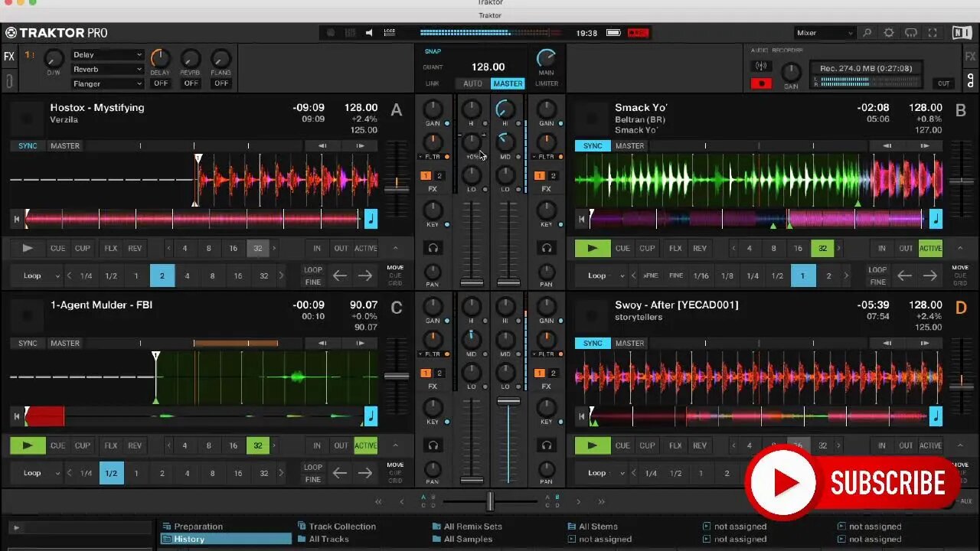Open the Mixer layout dropdown
The height and width of the screenshot is (551, 980).
pyautogui.click(x=825, y=33)
